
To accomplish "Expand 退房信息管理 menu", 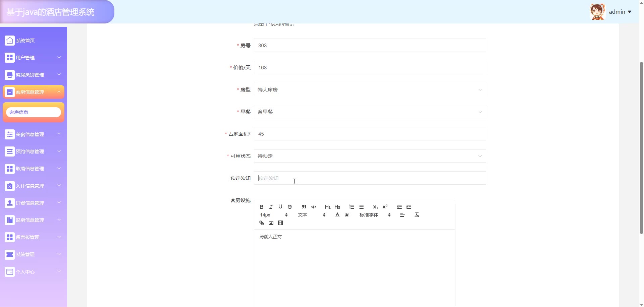I will coord(34,220).
